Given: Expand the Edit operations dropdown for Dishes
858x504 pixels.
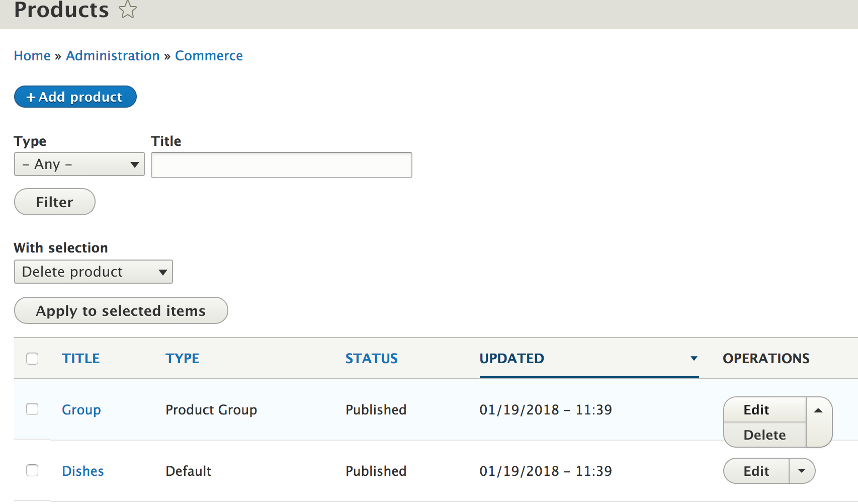Looking at the screenshot, I should (x=802, y=471).
